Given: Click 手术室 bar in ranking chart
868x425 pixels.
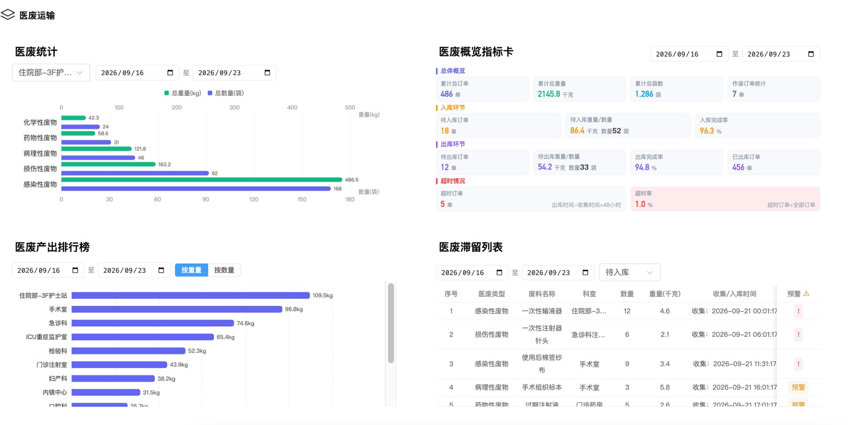Looking at the screenshot, I should click(177, 309).
